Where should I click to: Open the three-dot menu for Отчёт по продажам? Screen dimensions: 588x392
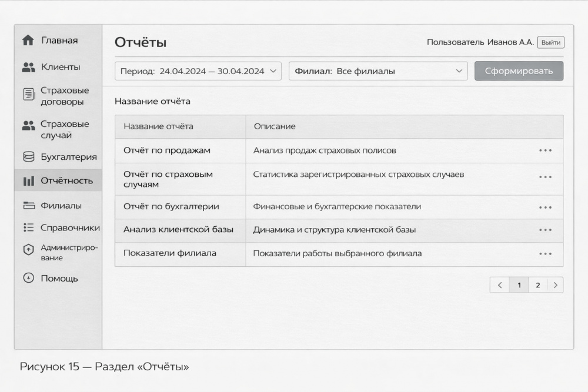[x=545, y=150]
